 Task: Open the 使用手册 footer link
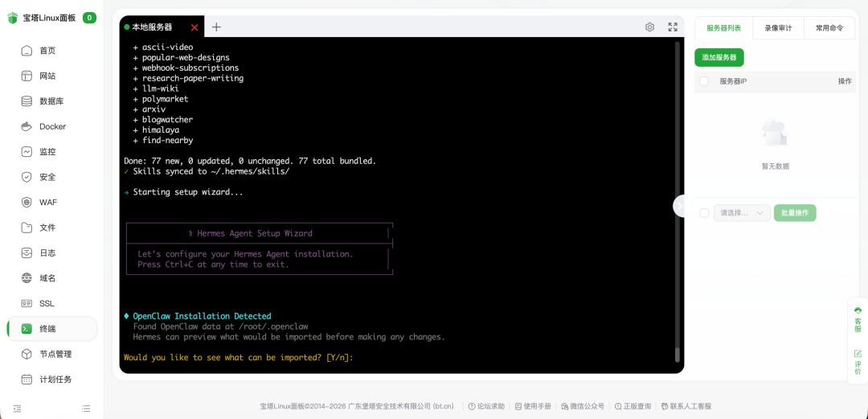click(x=533, y=406)
